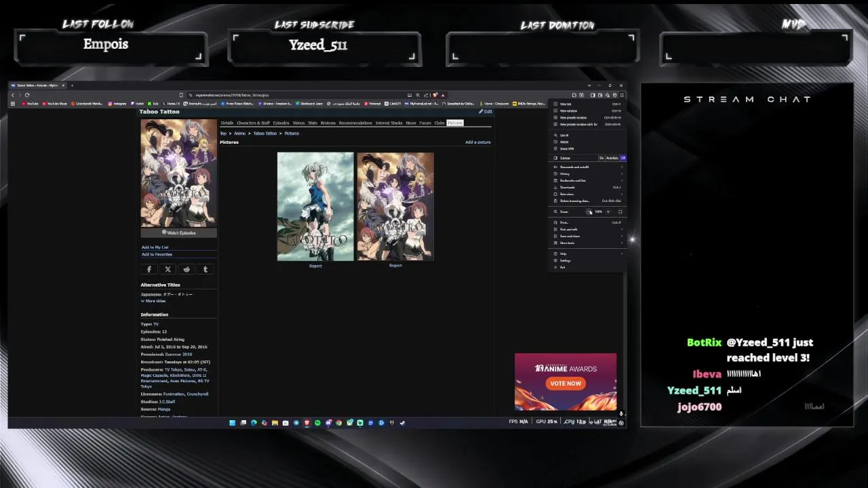Choose New window from the browser menu
Viewport: 868px width, 488px height.
click(588, 110)
